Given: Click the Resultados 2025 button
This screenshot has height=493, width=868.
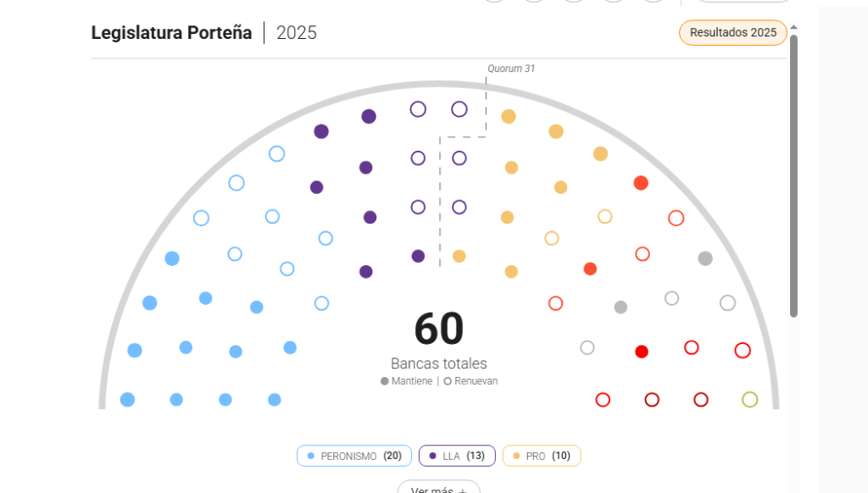Looking at the screenshot, I should pyautogui.click(x=733, y=33).
